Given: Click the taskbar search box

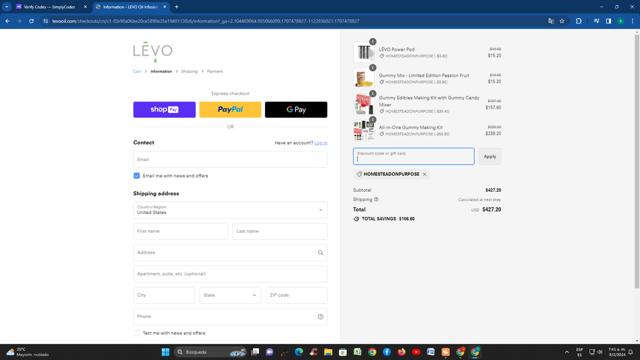Looking at the screenshot, I should [210, 352].
